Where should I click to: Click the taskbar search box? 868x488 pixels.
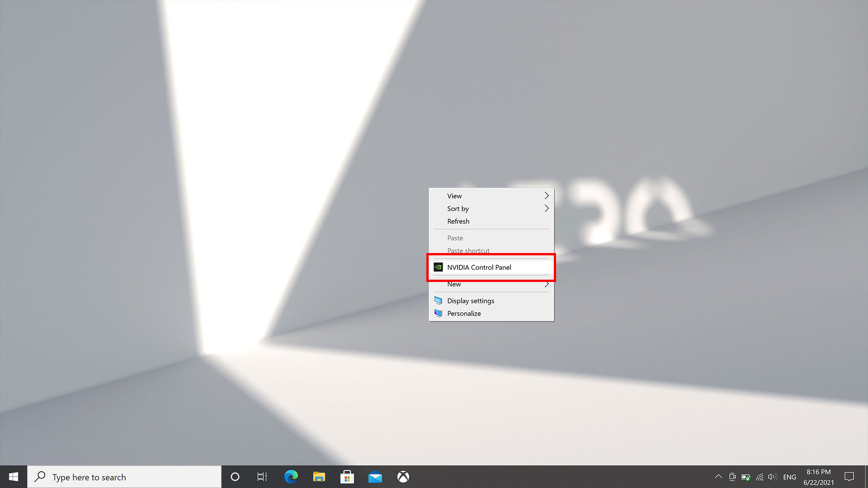124,477
